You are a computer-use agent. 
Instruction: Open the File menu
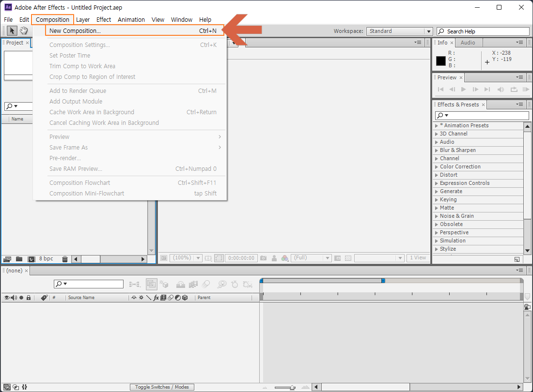8,20
